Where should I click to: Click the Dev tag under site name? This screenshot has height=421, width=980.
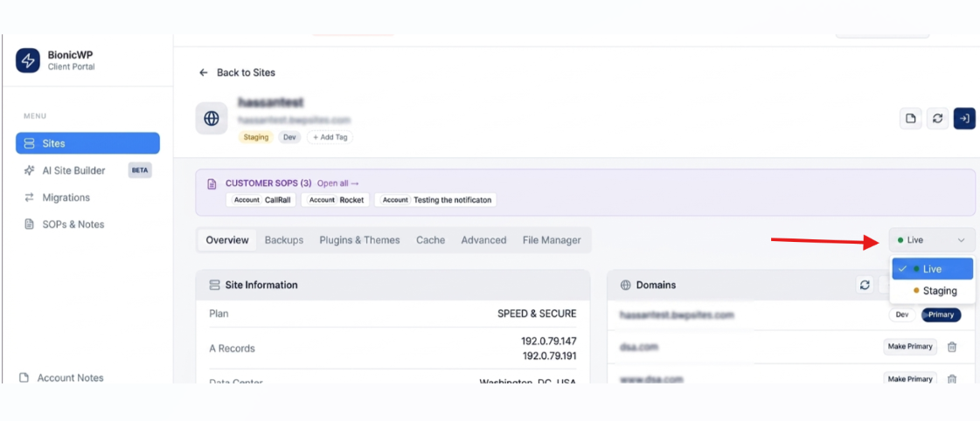(x=289, y=137)
